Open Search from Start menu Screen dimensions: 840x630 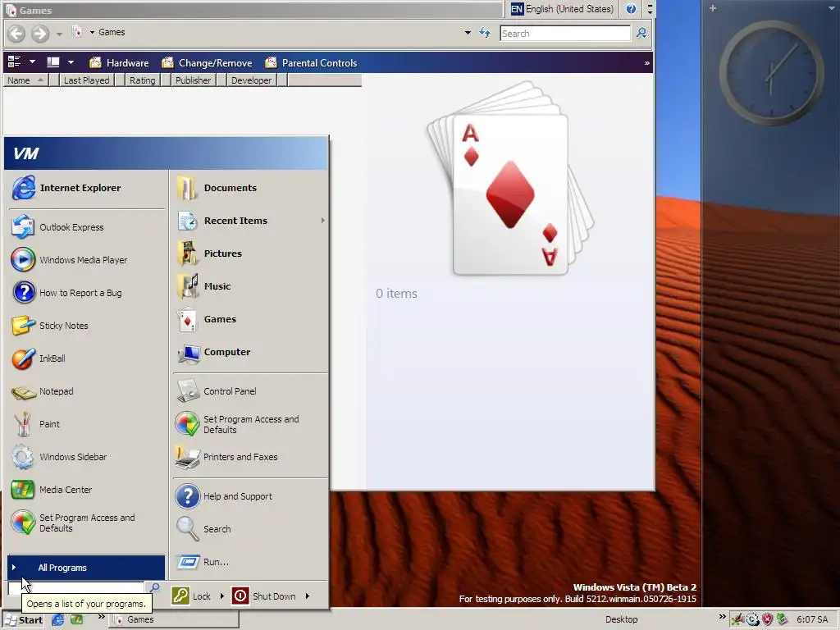pyautogui.click(x=250, y=529)
